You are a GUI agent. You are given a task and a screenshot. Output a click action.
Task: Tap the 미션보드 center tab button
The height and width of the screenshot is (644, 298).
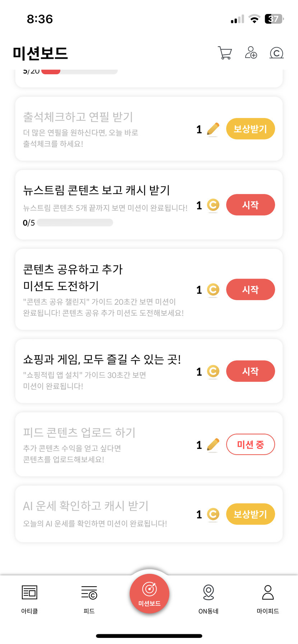click(x=149, y=593)
